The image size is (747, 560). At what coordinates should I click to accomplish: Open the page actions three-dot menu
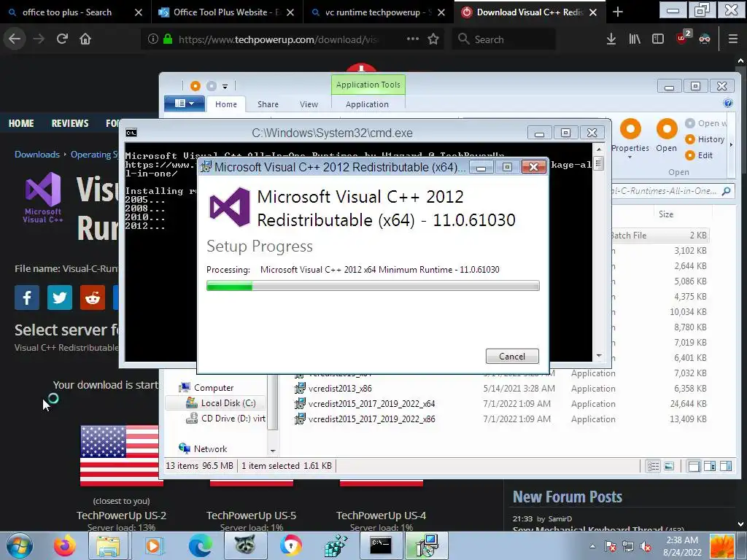[x=413, y=39]
